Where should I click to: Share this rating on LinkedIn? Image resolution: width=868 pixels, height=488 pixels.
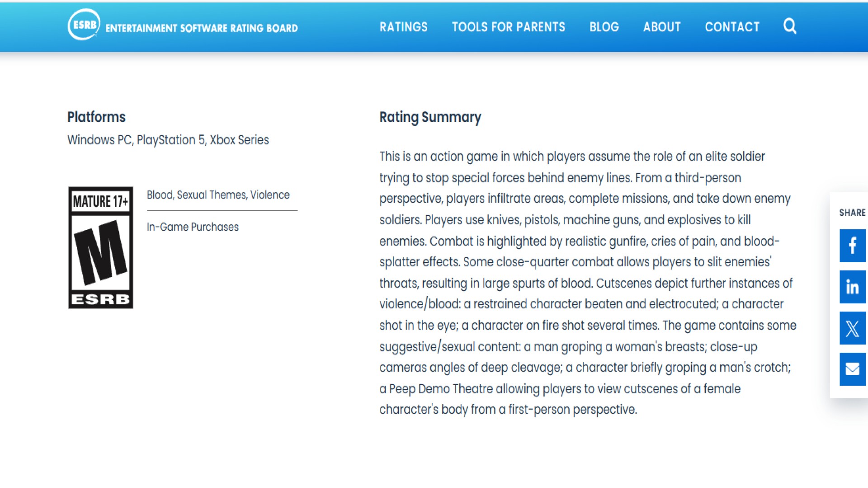coord(852,287)
